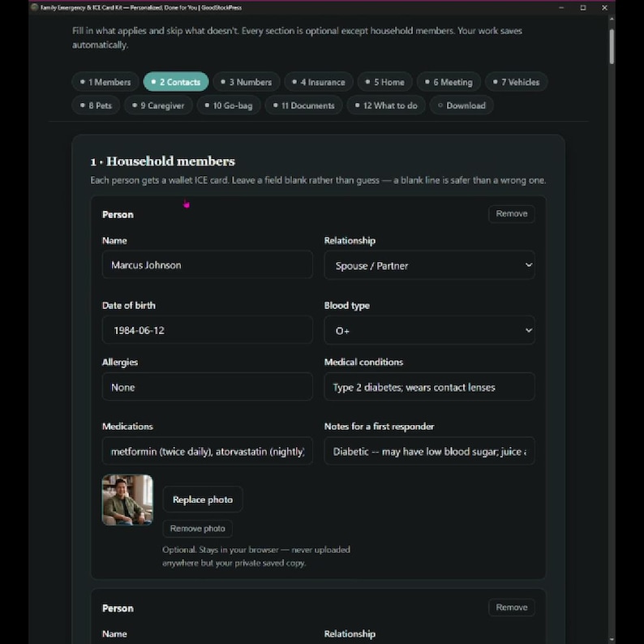Click the Remove photo button
Viewport: 644px width, 644px height.
pyautogui.click(x=198, y=529)
